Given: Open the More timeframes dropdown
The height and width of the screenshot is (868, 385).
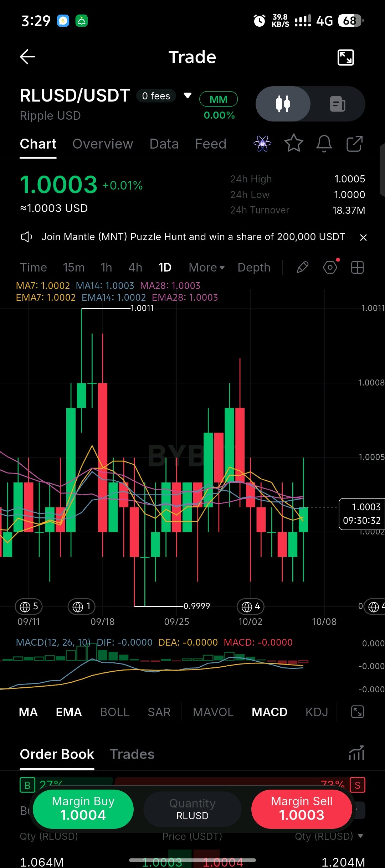Looking at the screenshot, I should coord(207,267).
